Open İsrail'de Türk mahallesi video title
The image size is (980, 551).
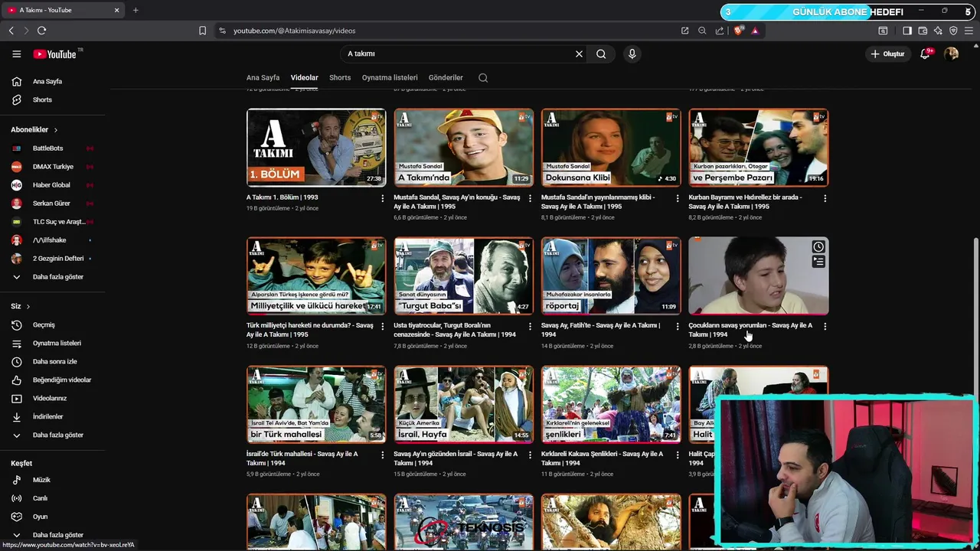coord(302,458)
